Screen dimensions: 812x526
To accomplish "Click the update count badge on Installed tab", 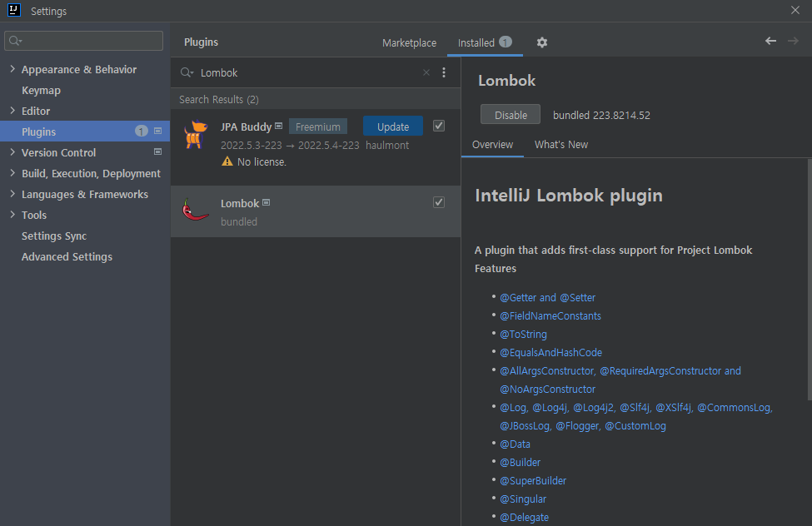I will pos(506,42).
